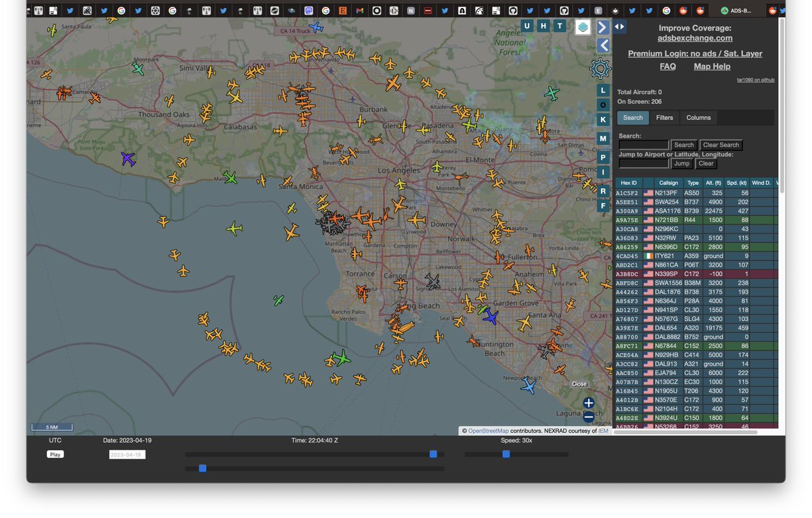Sort table by Type column
This screenshot has width=812, height=518.
693,183
